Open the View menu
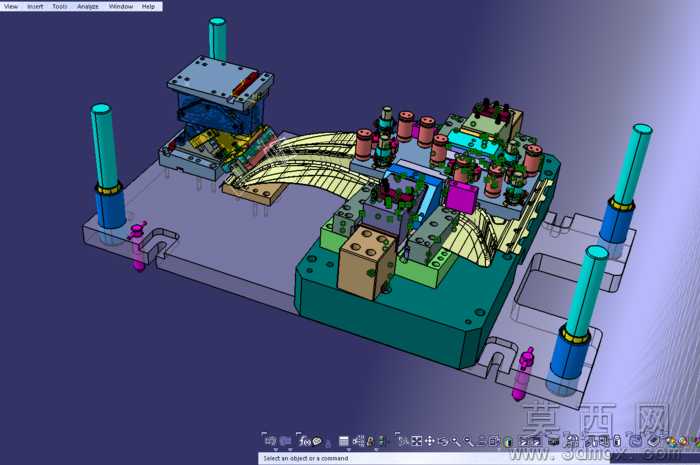 point(11,6)
